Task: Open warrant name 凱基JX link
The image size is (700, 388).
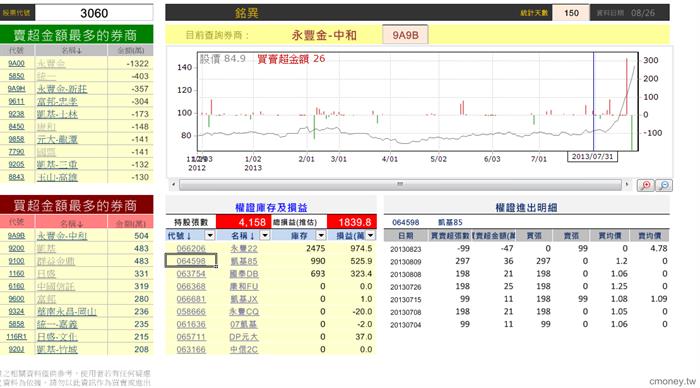Action: 244,299
